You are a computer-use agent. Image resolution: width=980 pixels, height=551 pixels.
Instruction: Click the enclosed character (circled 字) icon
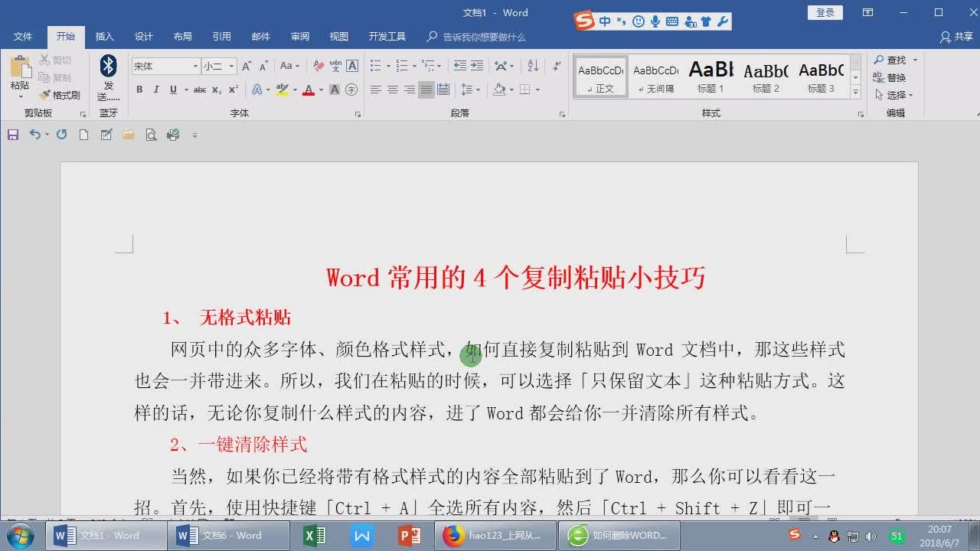click(351, 90)
